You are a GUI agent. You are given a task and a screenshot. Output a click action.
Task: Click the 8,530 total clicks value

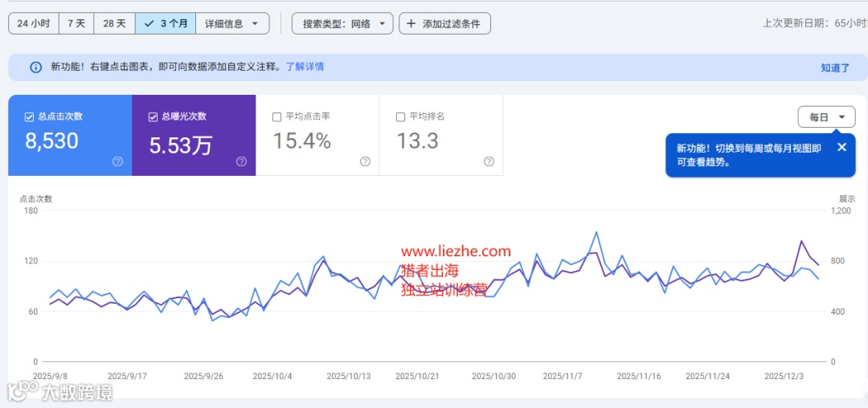pos(52,141)
